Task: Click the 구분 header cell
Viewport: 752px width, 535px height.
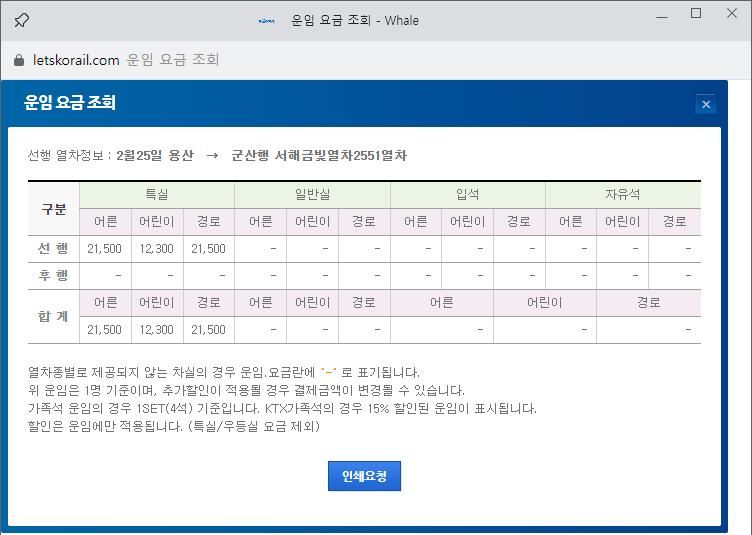Action: (54, 209)
